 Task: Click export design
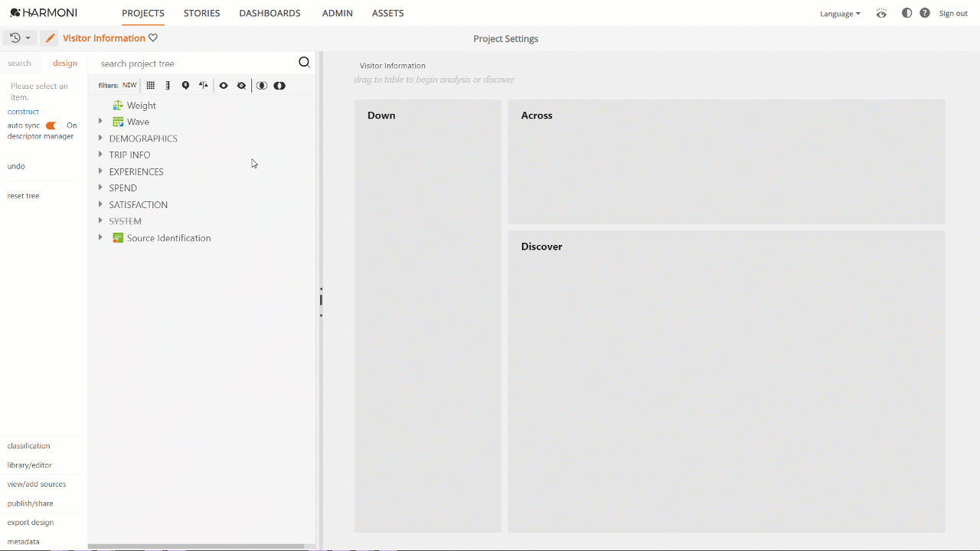31,523
